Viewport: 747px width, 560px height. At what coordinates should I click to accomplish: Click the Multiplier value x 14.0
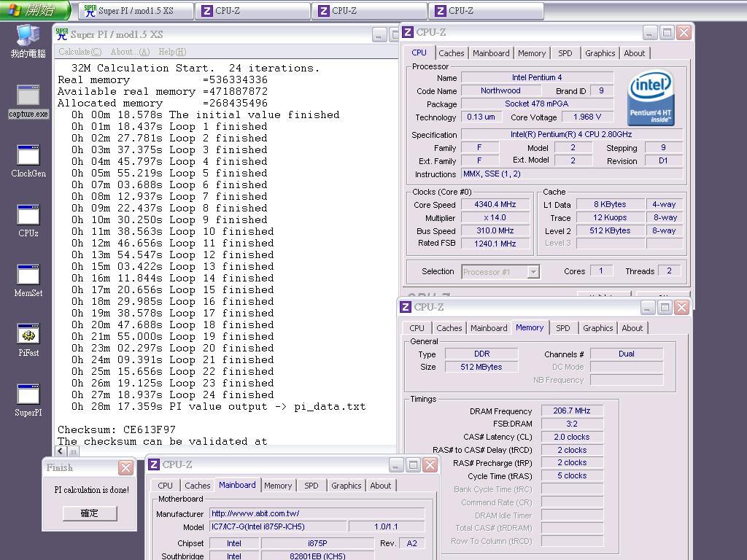tap(495, 217)
